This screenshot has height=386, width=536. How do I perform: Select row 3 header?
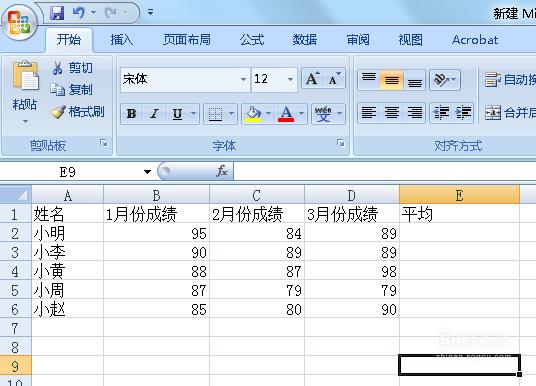coord(15,252)
